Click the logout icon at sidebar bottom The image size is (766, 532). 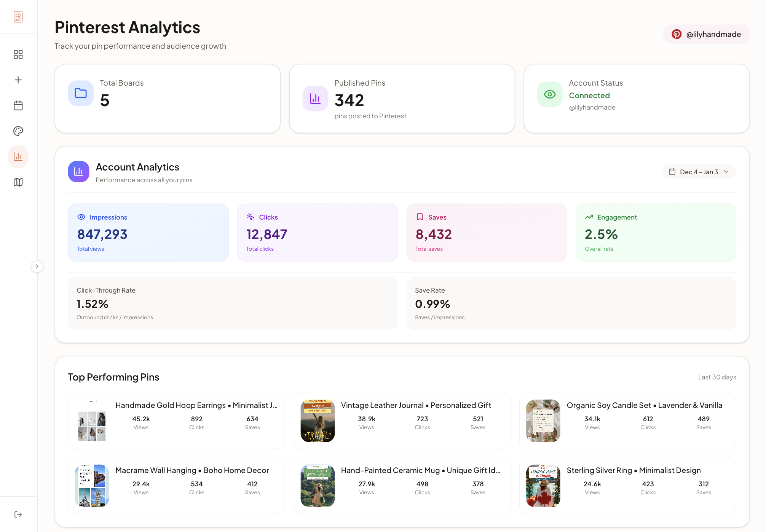click(x=18, y=514)
